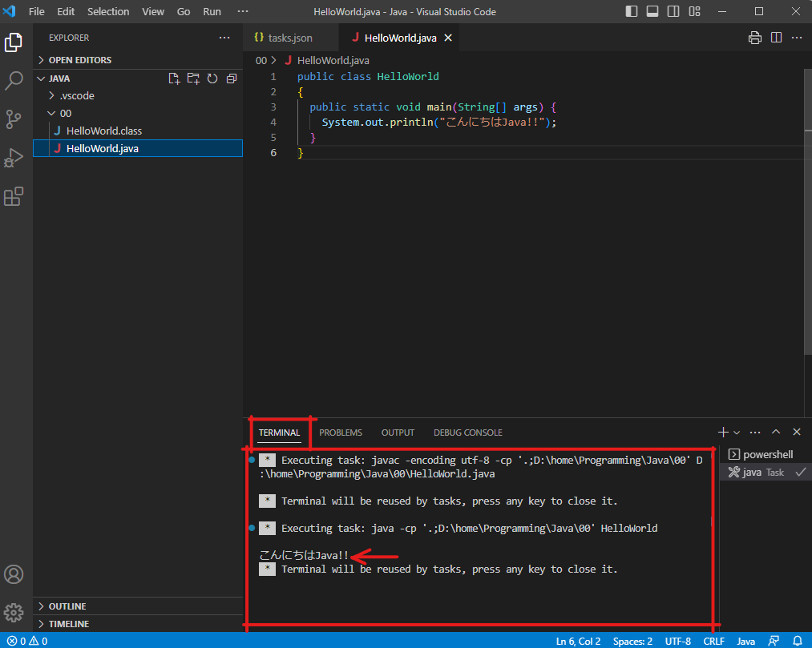Viewport: 812px width, 648px height.
Task: Expand the .vscode folder
Action: coord(76,96)
